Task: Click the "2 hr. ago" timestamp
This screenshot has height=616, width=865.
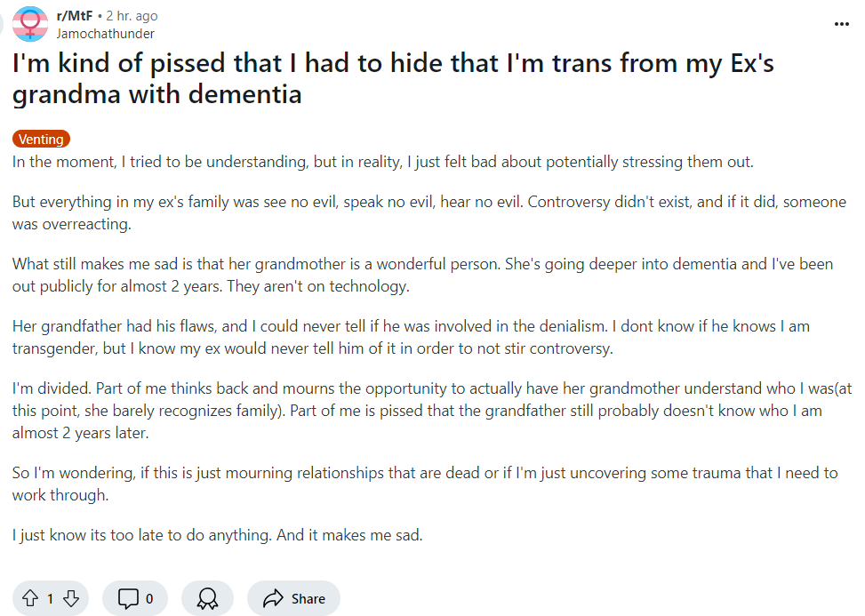Action: click(x=132, y=17)
